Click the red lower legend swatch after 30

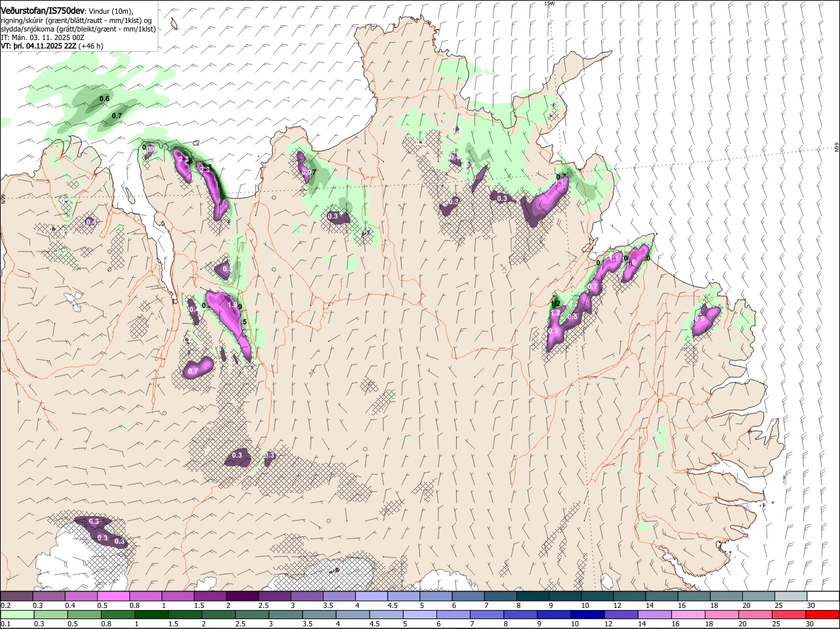[824, 614]
